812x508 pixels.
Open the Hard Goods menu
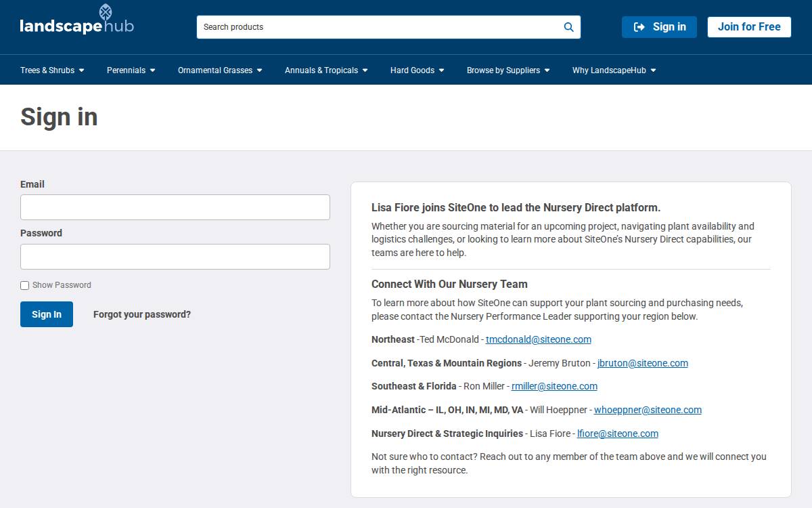point(418,70)
